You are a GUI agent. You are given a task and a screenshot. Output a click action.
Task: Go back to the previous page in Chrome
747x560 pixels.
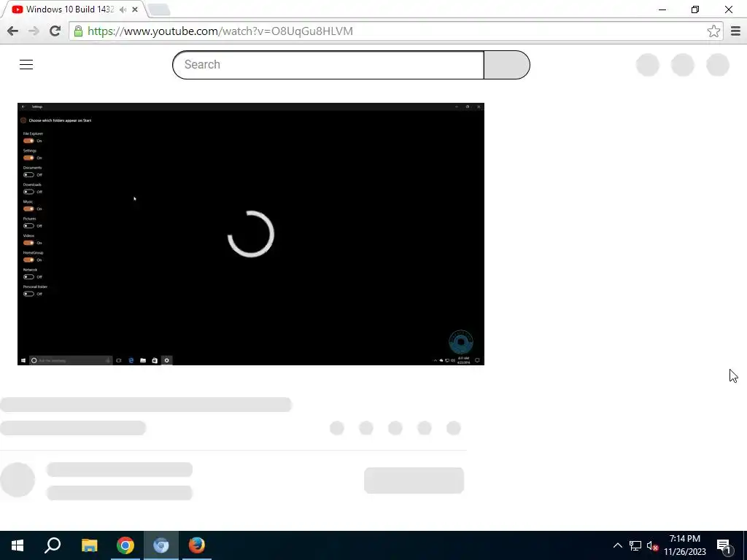tap(13, 31)
